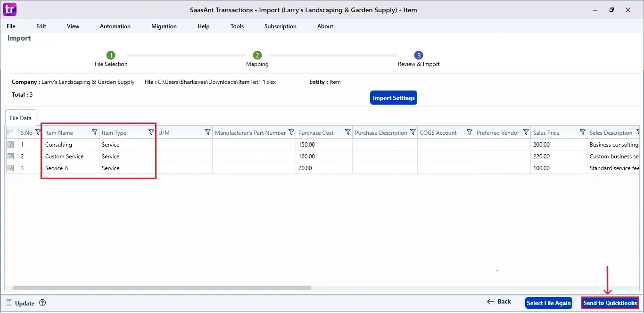Click the SaasAnt logo in the title bar
Viewport: 644px width, 313px height.
(9, 9)
